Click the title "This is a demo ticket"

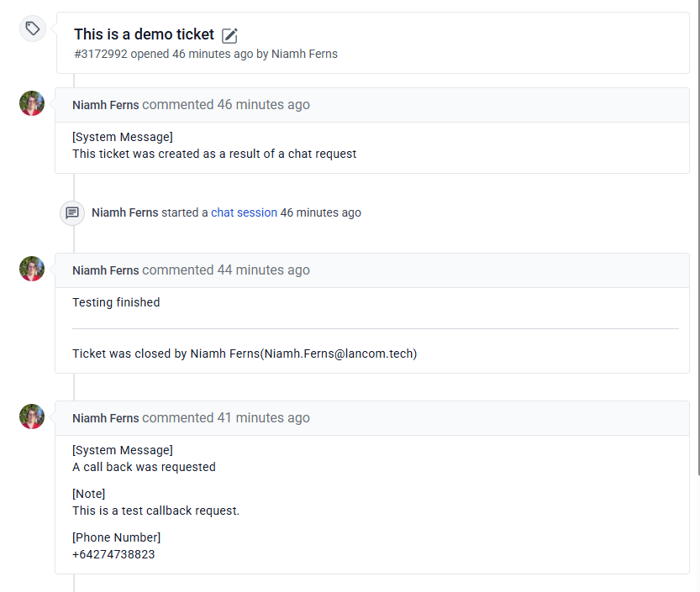(144, 34)
